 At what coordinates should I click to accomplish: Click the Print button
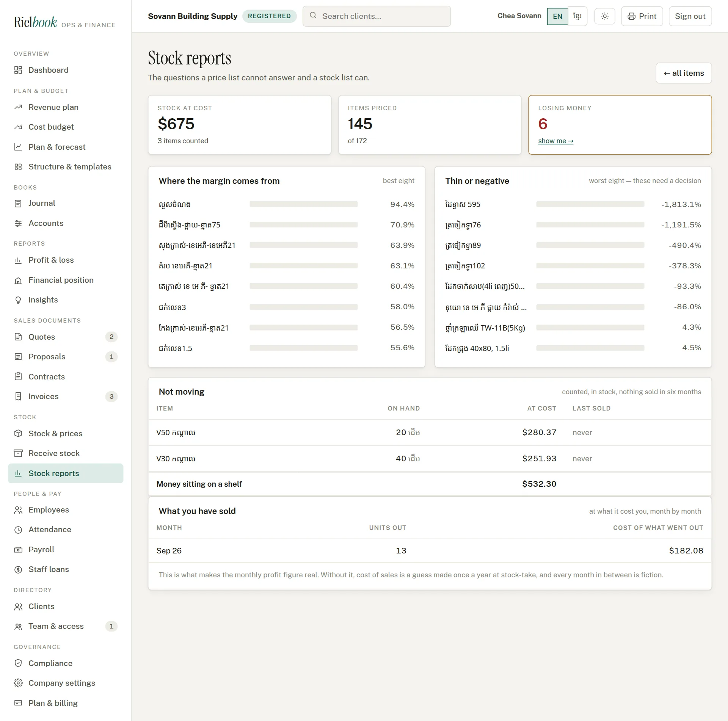[642, 16]
